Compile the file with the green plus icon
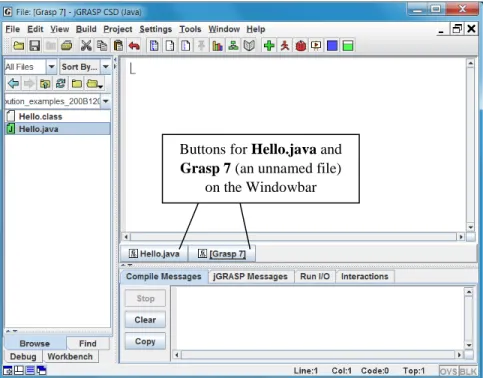Viewport: 483px width, 378px height. (x=269, y=45)
